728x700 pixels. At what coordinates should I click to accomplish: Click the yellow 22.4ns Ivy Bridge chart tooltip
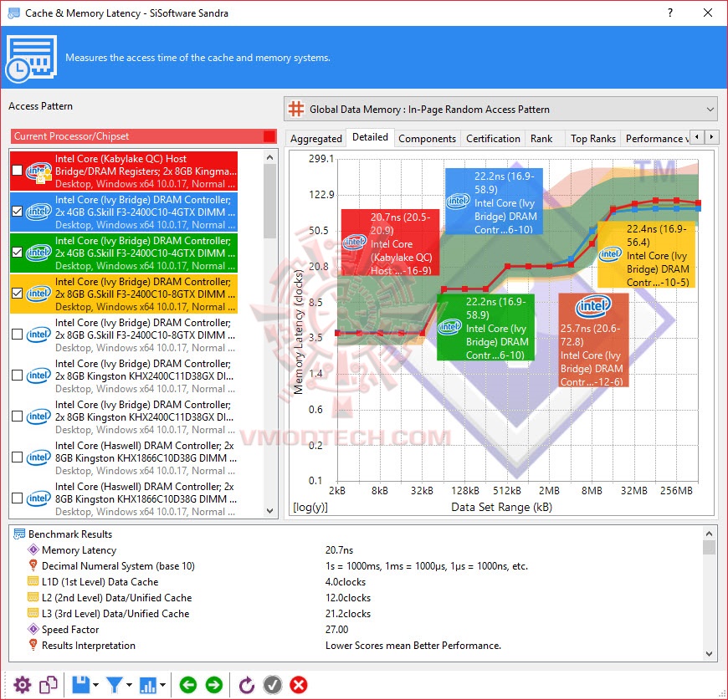pos(647,254)
